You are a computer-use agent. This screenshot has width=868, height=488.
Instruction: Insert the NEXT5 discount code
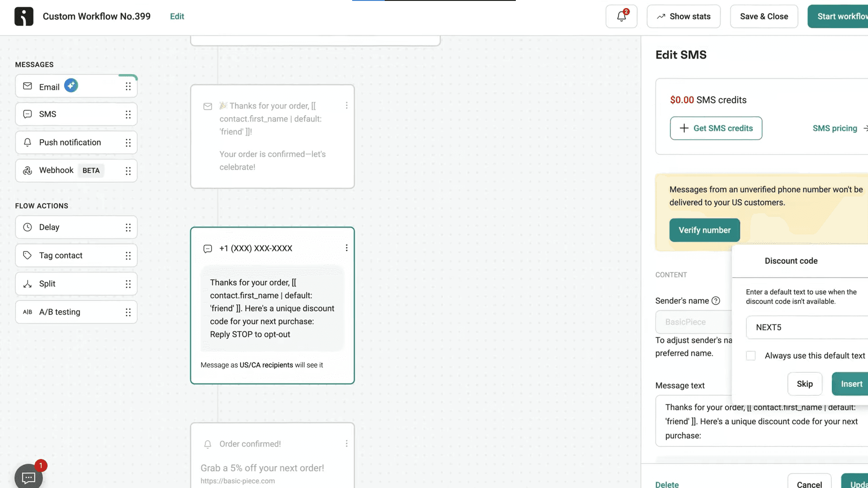tap(852, 384)
